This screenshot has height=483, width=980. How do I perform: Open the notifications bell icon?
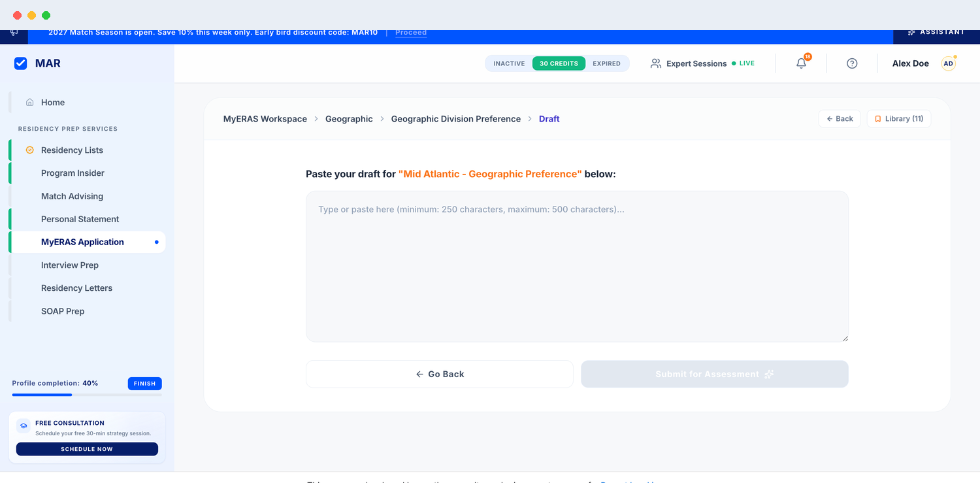801,63
